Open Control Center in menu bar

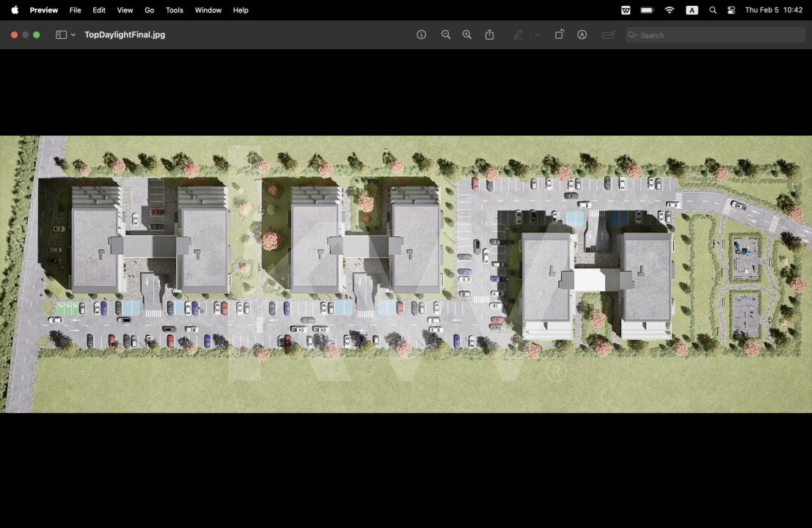pyautogui.click(x=731, y=10)
